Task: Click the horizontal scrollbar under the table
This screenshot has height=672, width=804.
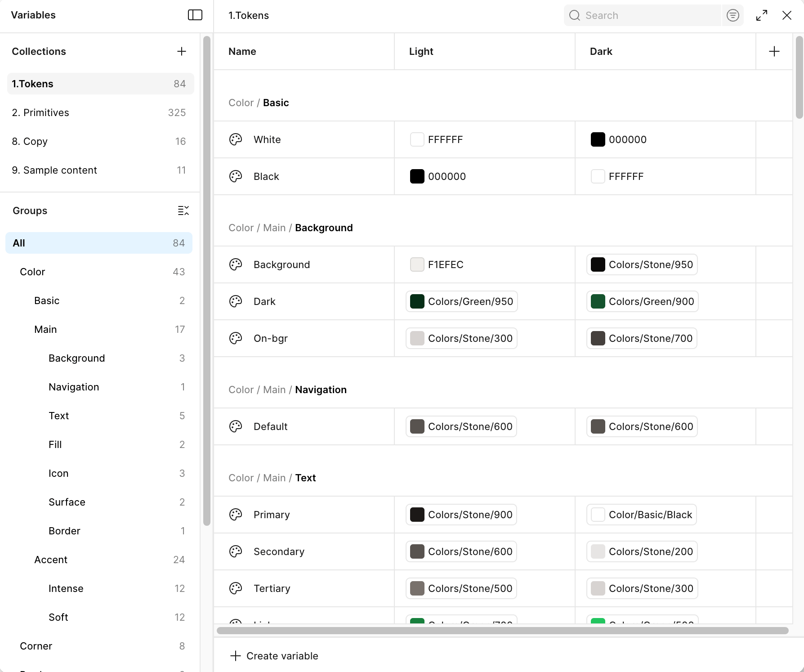Action: tap(503, 631)
